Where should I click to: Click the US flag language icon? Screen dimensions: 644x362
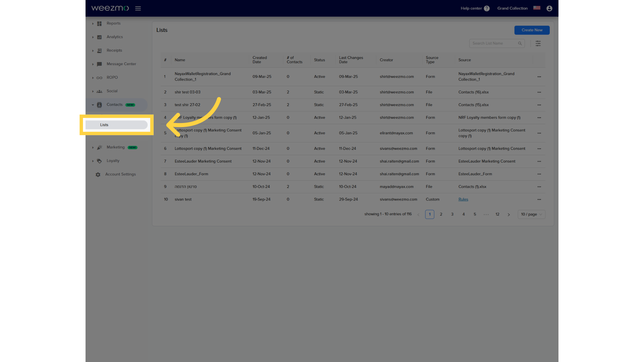pos(537,8)
